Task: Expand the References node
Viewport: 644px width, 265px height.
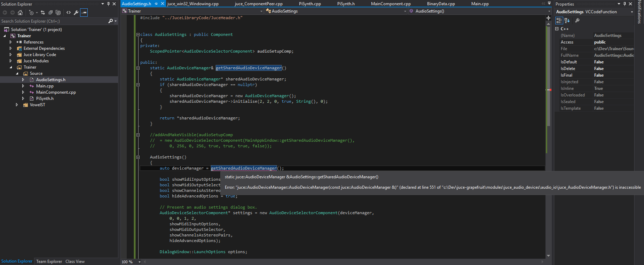Action: [x=11, y=42]
